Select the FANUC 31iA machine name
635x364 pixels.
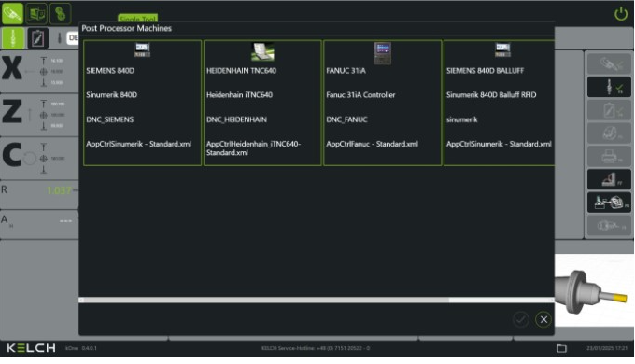tap(346, 70)
